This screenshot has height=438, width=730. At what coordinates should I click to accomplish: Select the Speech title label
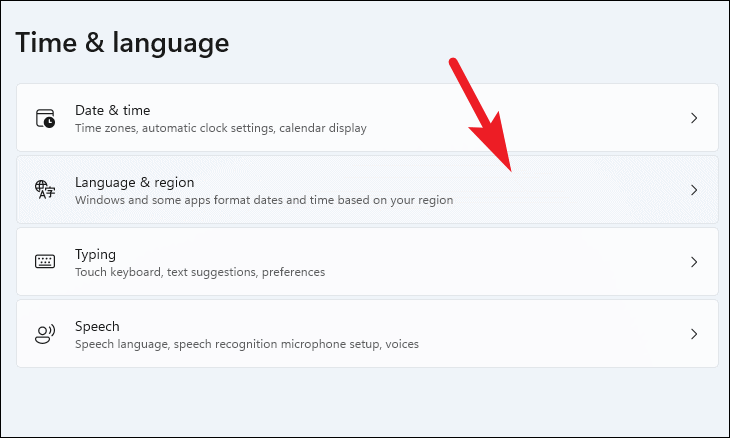97,327
